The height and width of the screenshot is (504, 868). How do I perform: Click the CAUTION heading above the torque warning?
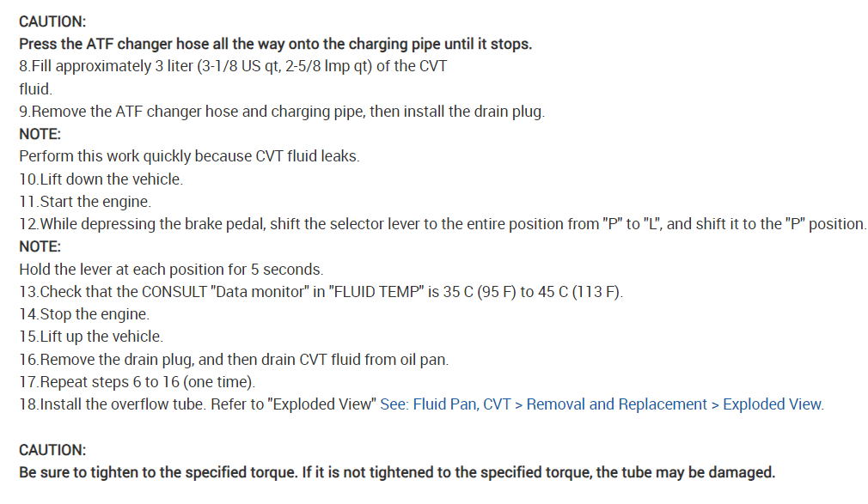tap(52, 449)
